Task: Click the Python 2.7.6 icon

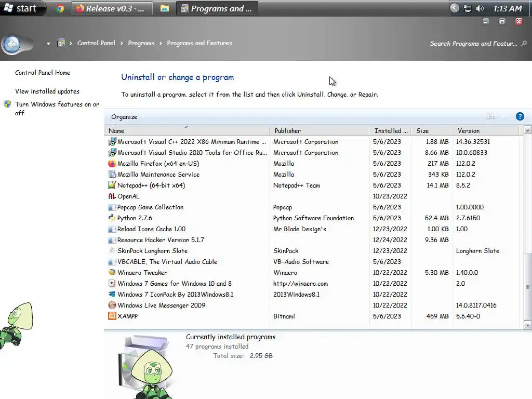Action: 112,218
